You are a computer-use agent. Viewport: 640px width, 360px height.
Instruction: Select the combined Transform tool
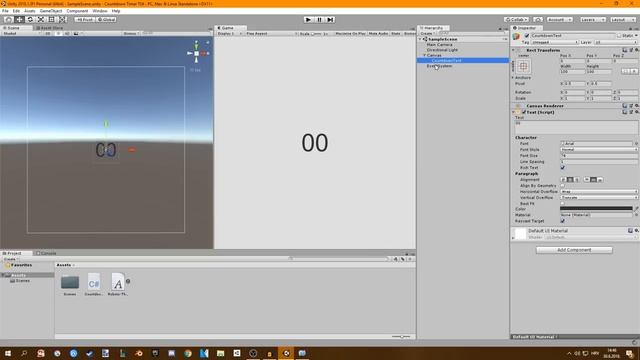click(62, 20)
